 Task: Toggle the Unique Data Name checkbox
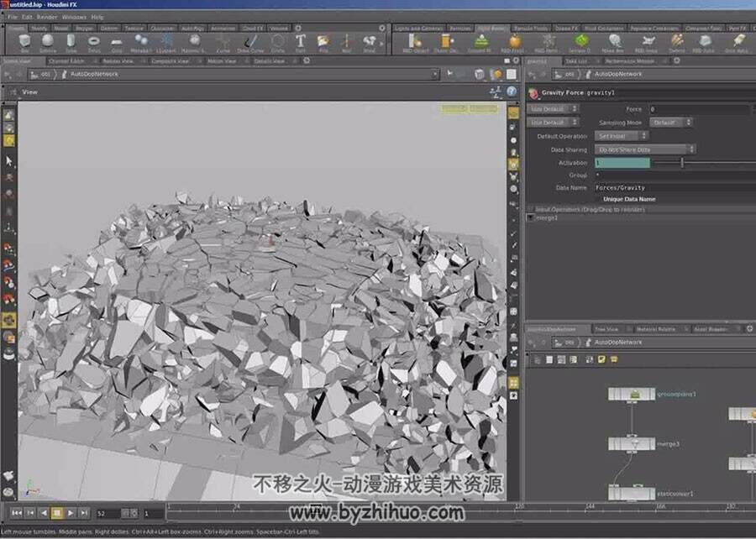[x=598, y=199]
